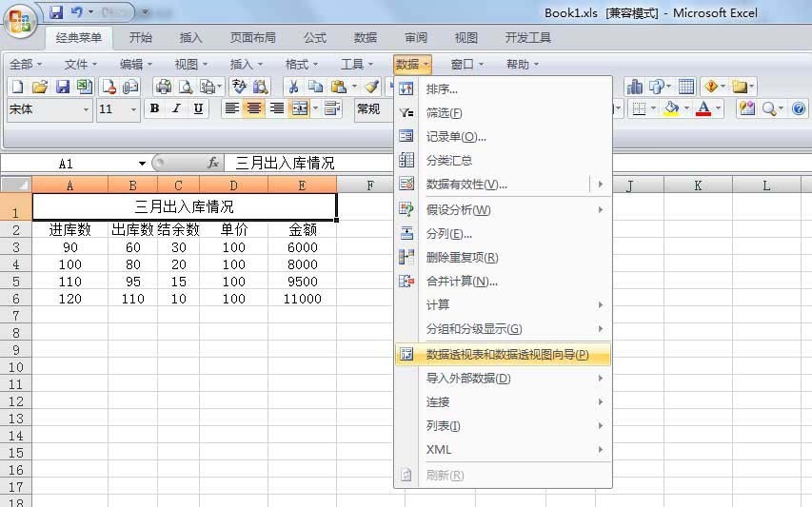Open the 文件 classic menu
This screenshot has height=507, width=812.
click(x=80, y=64)
